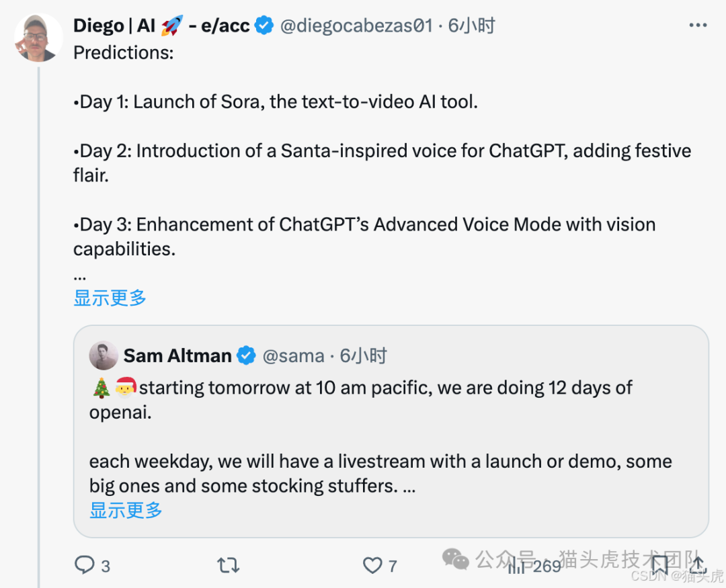Click the Sam Altman display name

pyautogui.click(x=177, y=355)
